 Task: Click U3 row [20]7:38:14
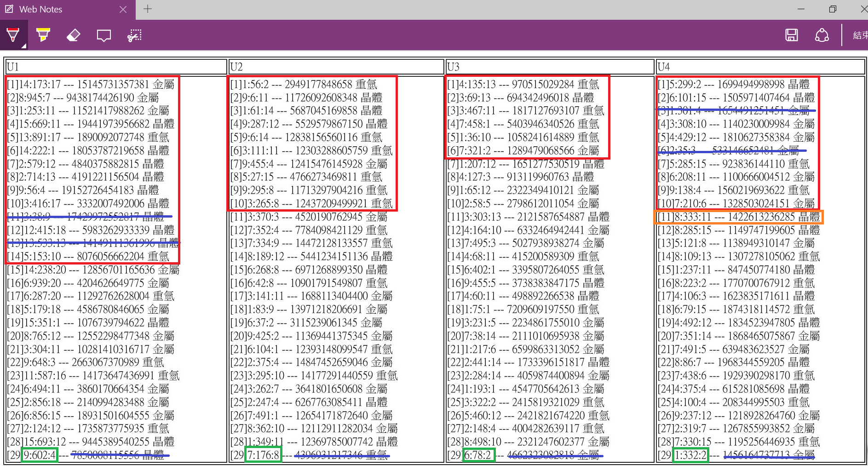point(526,336)
